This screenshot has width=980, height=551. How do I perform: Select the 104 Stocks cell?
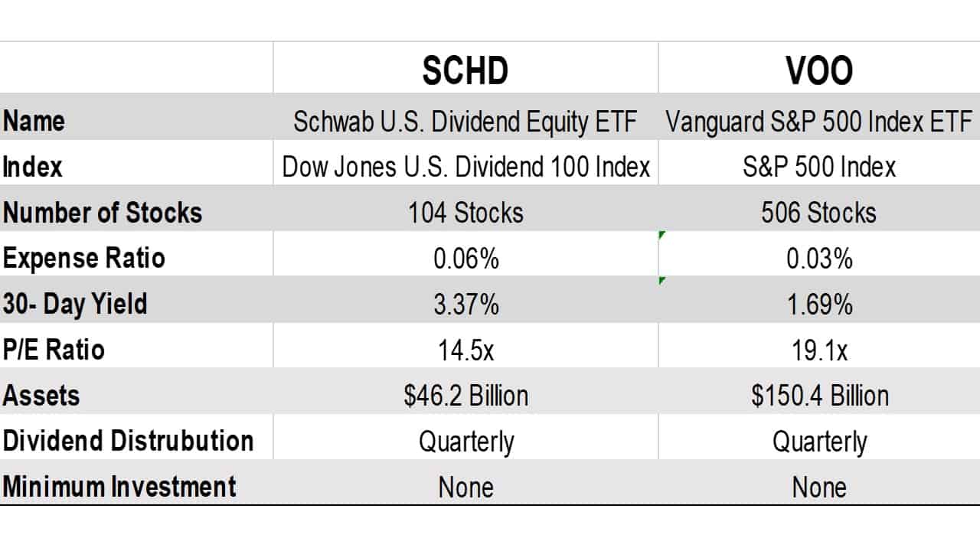click(x=465, y=212)
